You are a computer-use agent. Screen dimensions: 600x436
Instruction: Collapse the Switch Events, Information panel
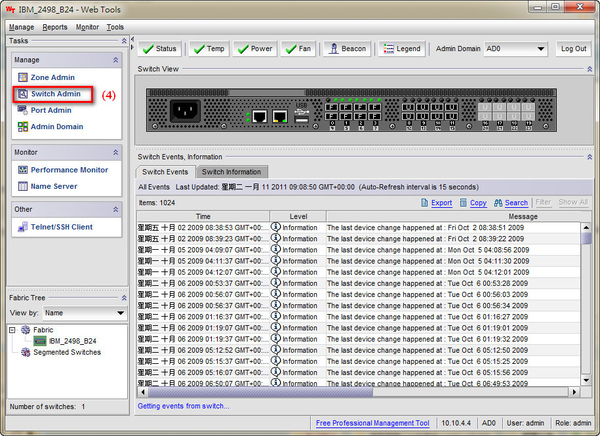point(590,157)
